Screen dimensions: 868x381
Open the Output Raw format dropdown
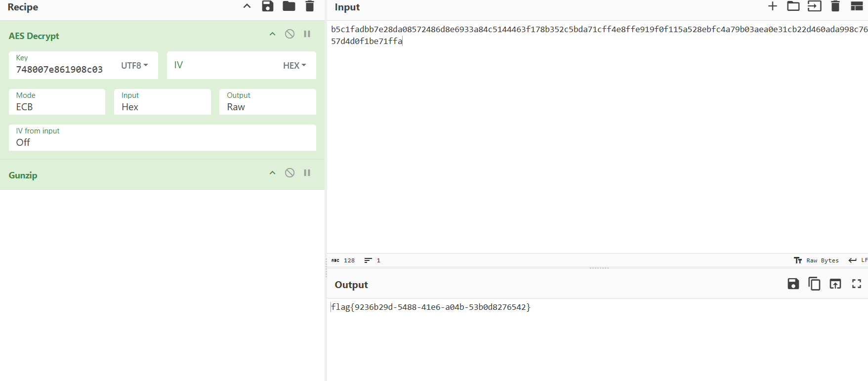point(268,102)
